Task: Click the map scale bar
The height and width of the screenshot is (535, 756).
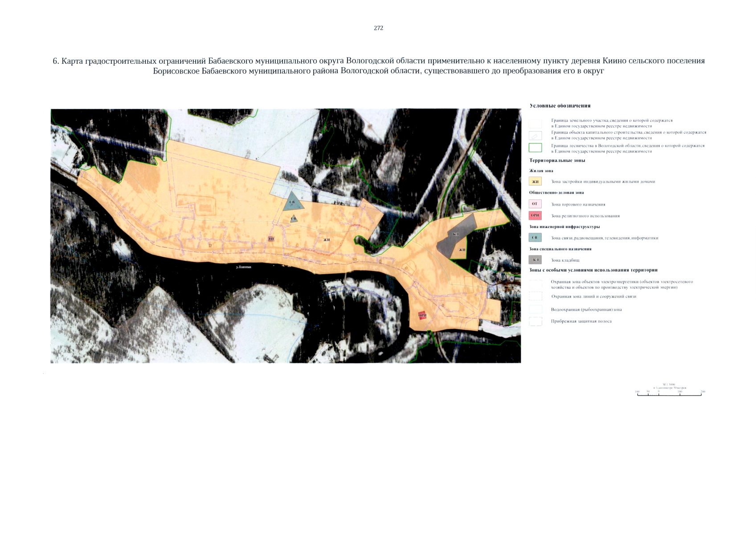Action: pos(669,395)
